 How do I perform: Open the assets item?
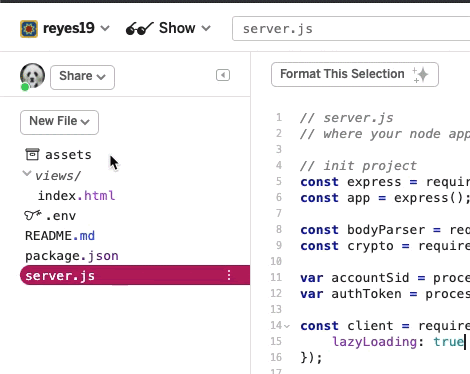[68, 155]
